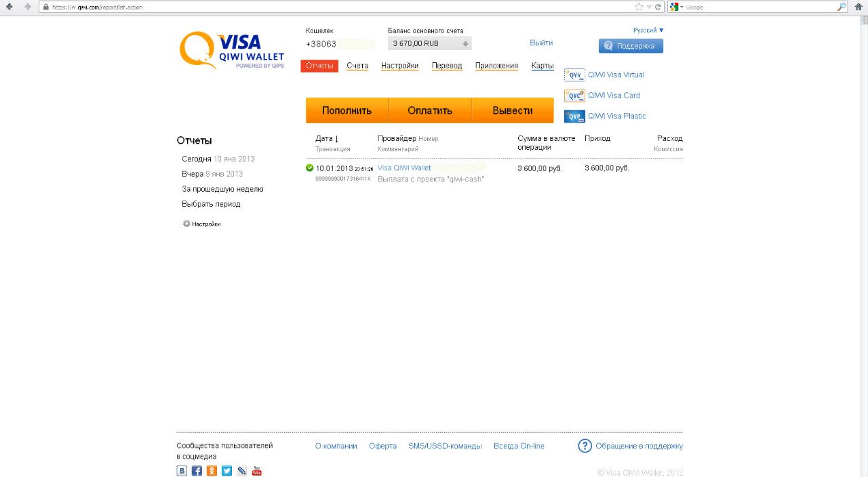Open QIWI Visa Plastic link
868x477 pixels.
(617, 117)
